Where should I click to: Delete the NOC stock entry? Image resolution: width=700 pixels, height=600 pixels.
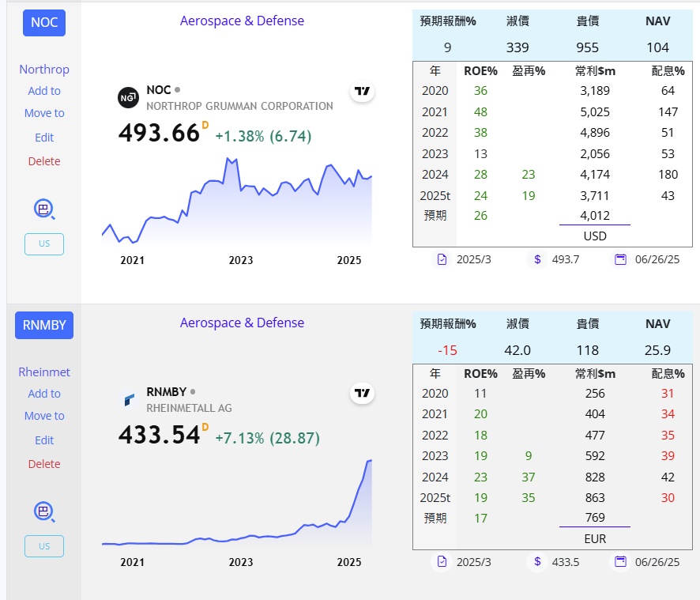tap(44, 160)
